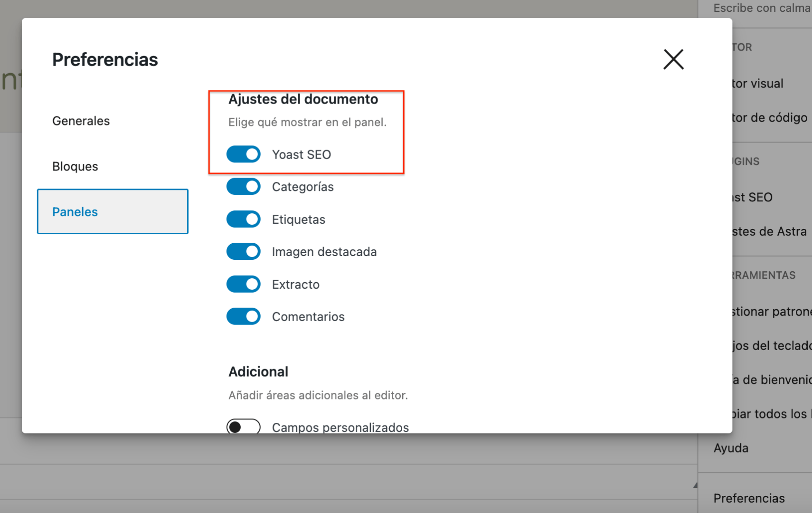The image size is (812, 513).
Task: Toggle the Categorías panel switch
Action: click(243, 187)
